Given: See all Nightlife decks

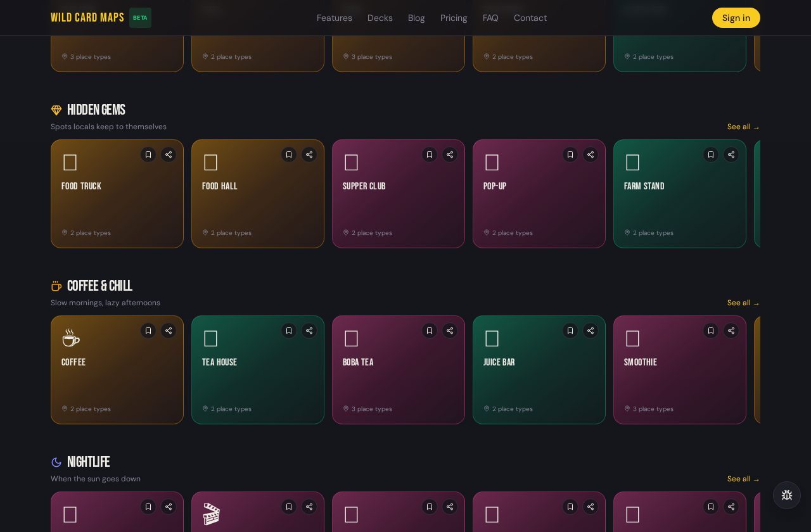Looking at the screenshot, I should (743, 479).
